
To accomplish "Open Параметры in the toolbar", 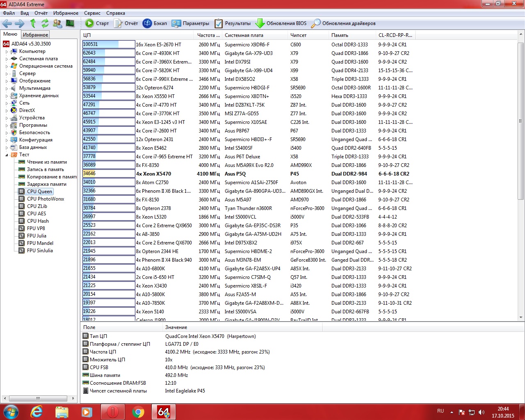I will click(x=190, y=23).
